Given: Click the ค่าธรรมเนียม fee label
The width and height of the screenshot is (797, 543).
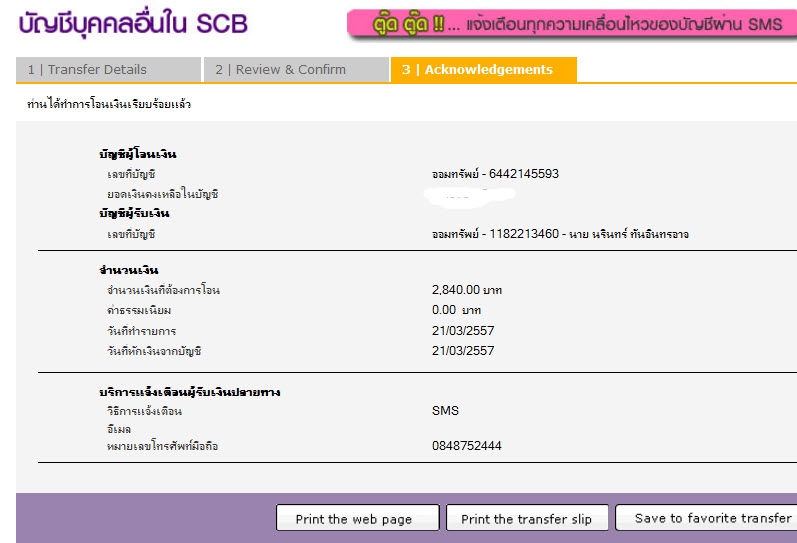Looking at the screenshot, I should click(x=139, y=310).
